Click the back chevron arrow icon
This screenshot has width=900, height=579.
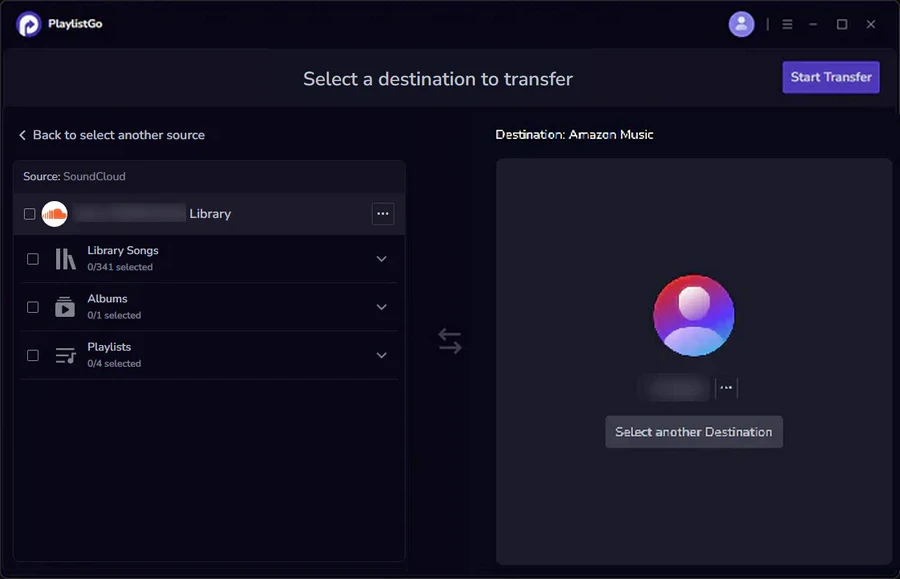click(x=22, y=135)
